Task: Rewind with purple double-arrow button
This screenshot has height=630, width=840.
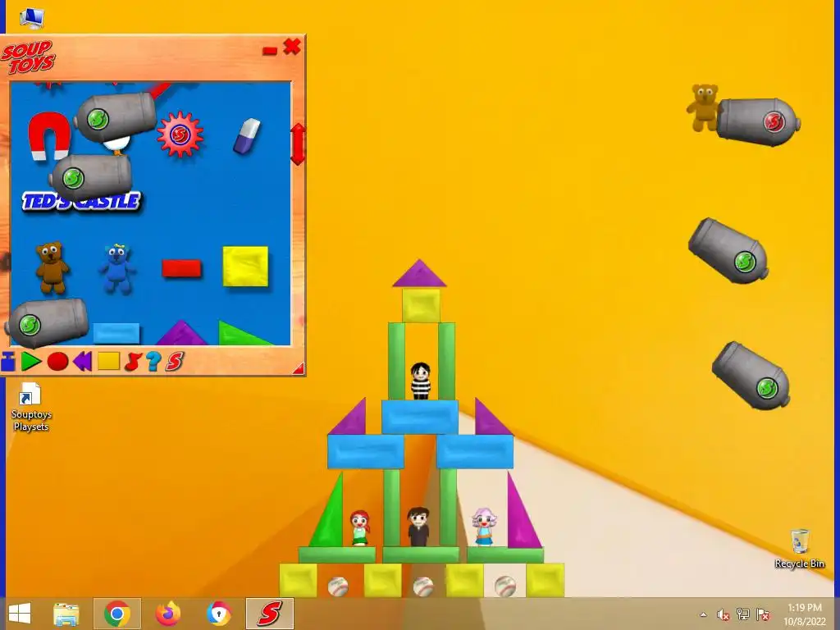Action: (83, 362)
